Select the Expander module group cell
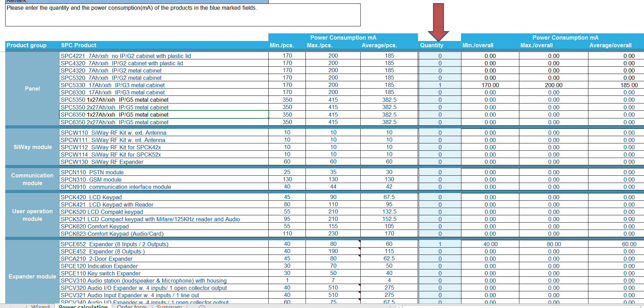 pyautogui.click(x=32, y=276)
